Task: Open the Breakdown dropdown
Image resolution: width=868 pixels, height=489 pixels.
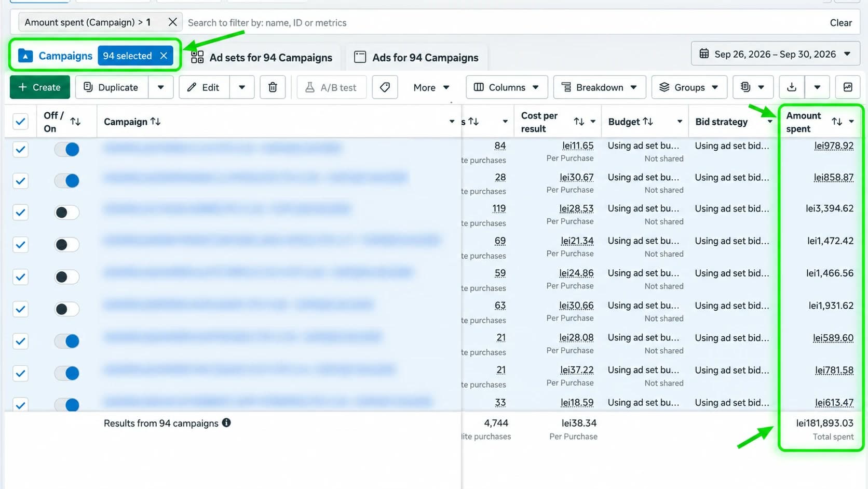Action: pyautogui.click(x=600, y=87)
